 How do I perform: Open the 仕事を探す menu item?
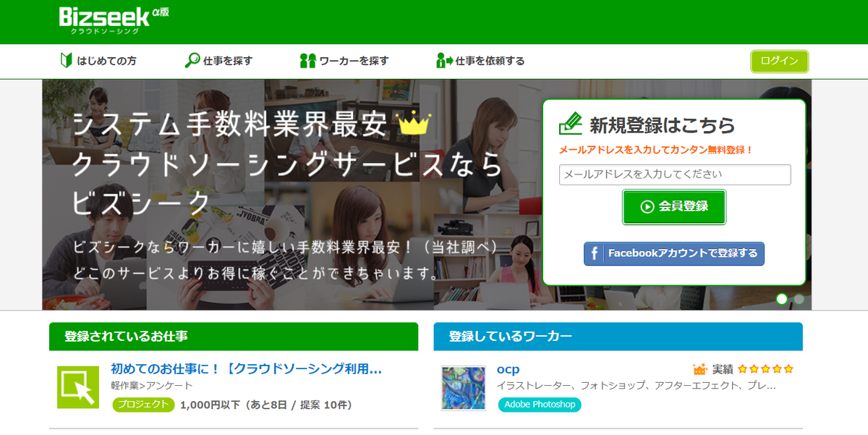(x=218, y=61)
